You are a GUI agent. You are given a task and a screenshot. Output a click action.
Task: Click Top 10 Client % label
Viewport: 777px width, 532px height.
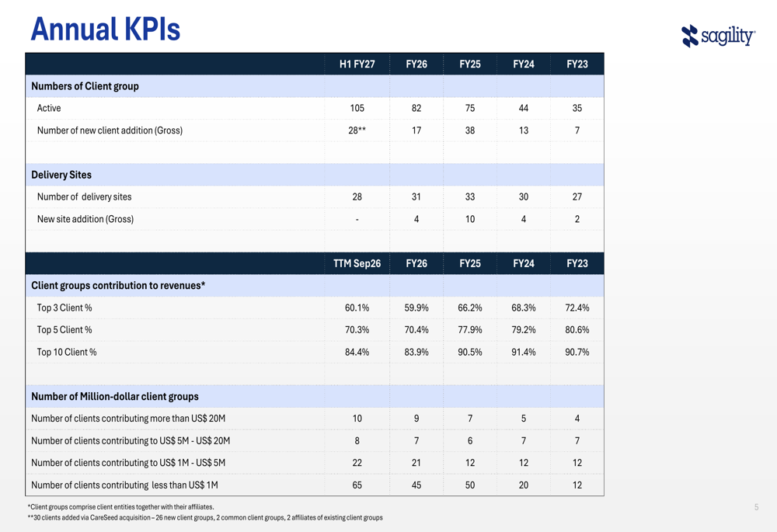(x=67, y=352)
